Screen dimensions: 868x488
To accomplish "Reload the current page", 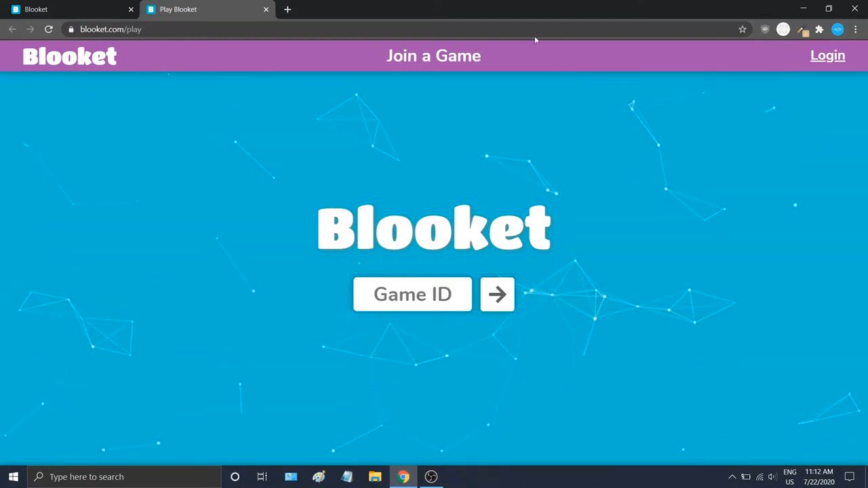I will coord(49,29).
